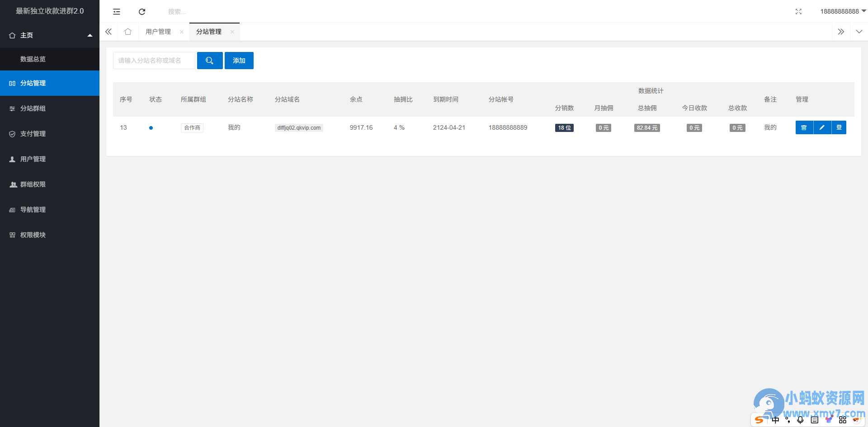
Task: Toggle the blue status dot for row 13
Action: tap(151, 128)
